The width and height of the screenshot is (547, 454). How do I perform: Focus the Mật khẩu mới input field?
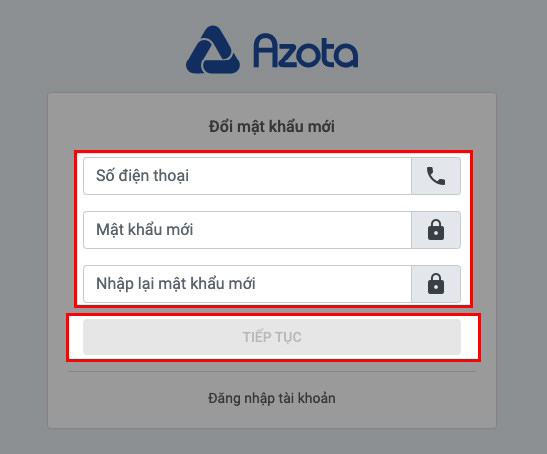point(247,230)
